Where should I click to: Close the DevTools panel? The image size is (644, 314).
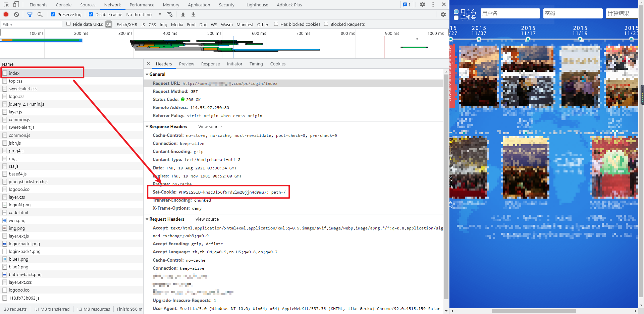tap(444, 4)
